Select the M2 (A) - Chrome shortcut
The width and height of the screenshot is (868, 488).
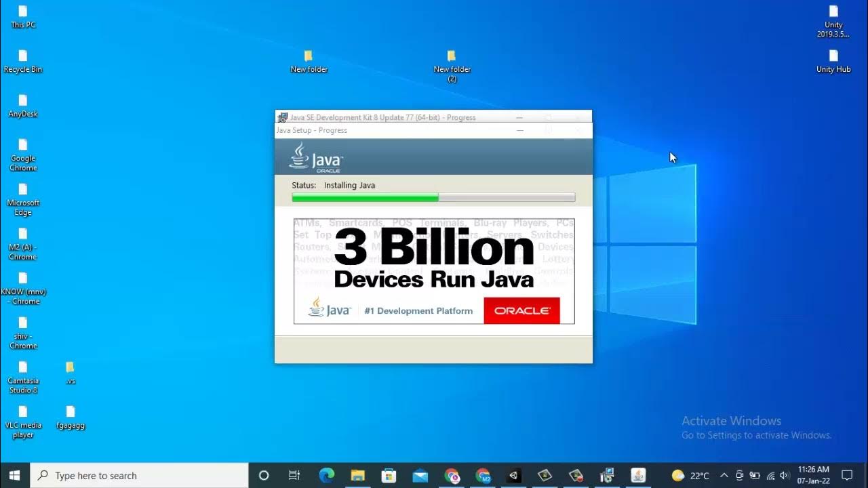[23, 244]
